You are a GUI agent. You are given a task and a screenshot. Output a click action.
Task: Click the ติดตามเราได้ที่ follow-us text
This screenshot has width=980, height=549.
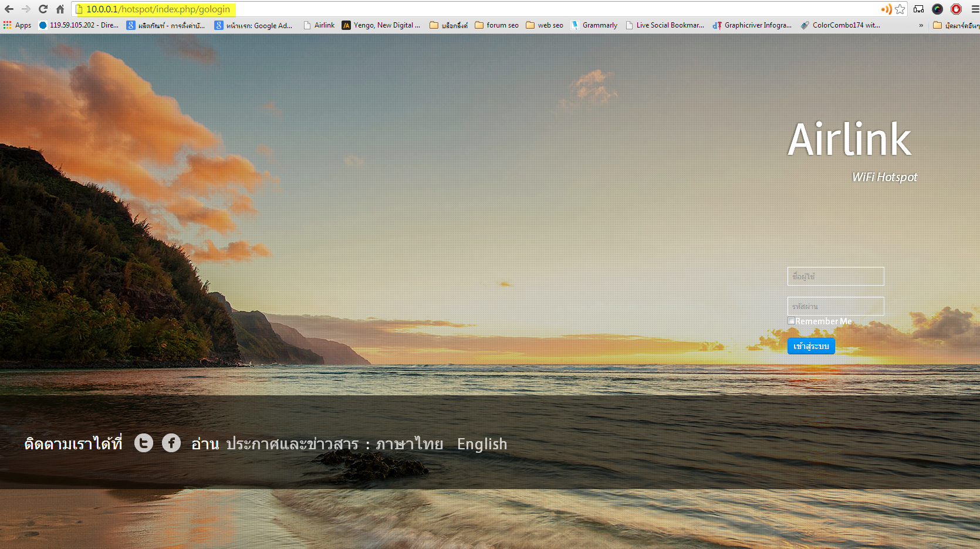point(73,443)
